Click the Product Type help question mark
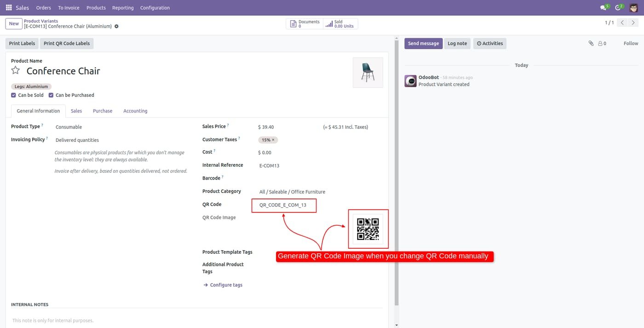644x328 pixels. click(42, 125)
